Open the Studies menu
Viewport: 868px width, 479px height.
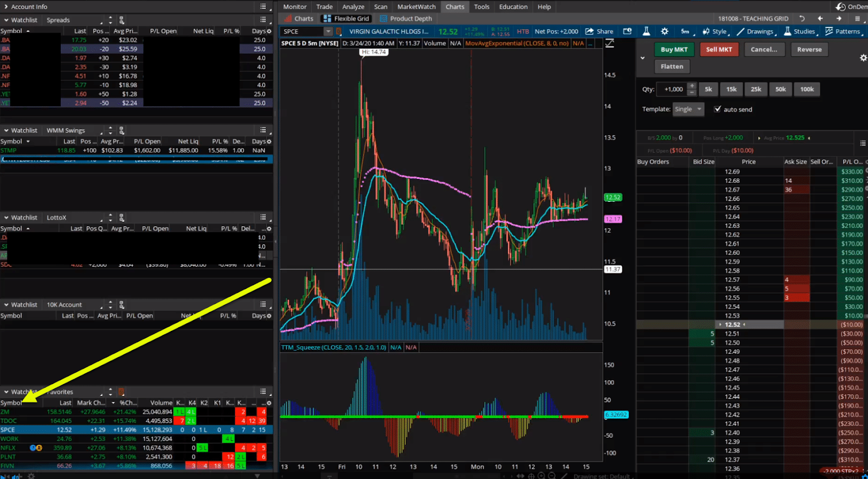click(x=800, y=31)
